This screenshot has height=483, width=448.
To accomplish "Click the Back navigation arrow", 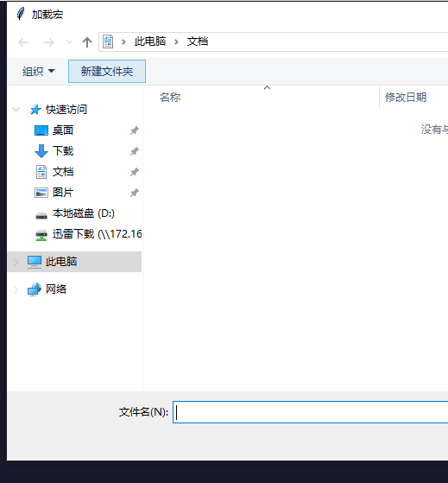I will point(23,42).
